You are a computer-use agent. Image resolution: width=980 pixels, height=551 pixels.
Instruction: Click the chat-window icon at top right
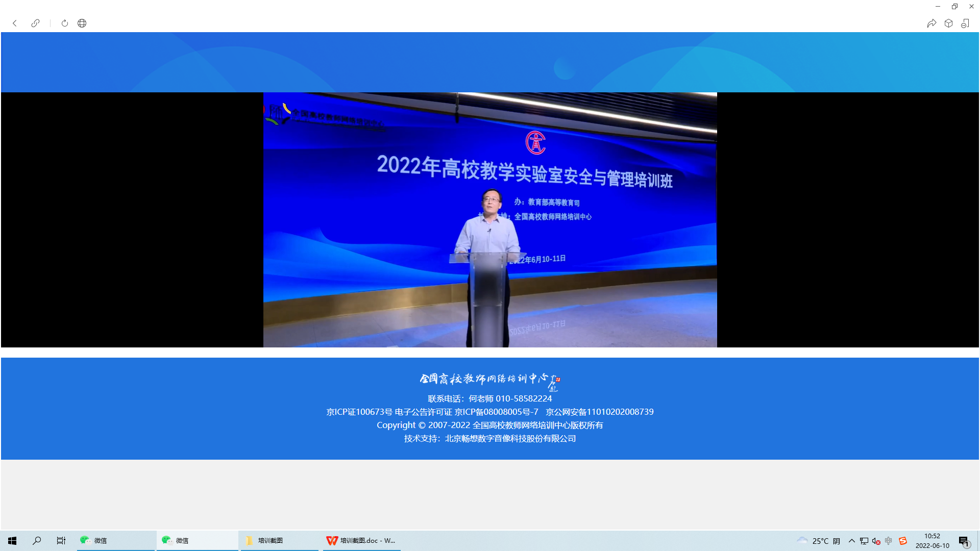click(965, 23)
